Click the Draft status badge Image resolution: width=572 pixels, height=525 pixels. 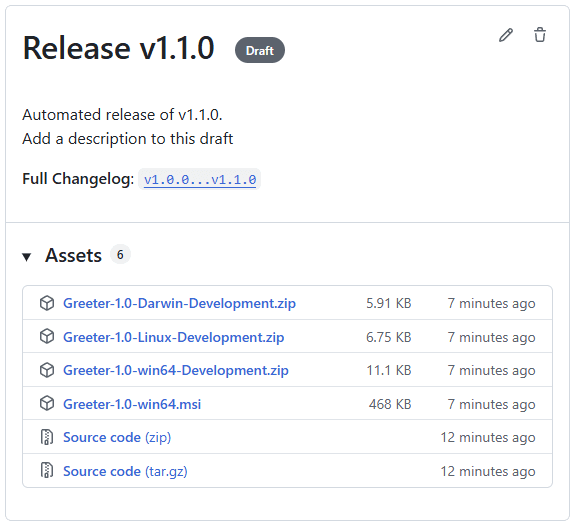[260, 50]
